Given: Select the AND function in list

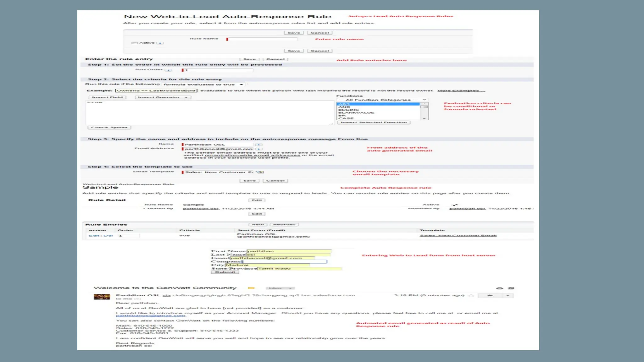Looking at the screenshot, I should (x=344, y=107).
